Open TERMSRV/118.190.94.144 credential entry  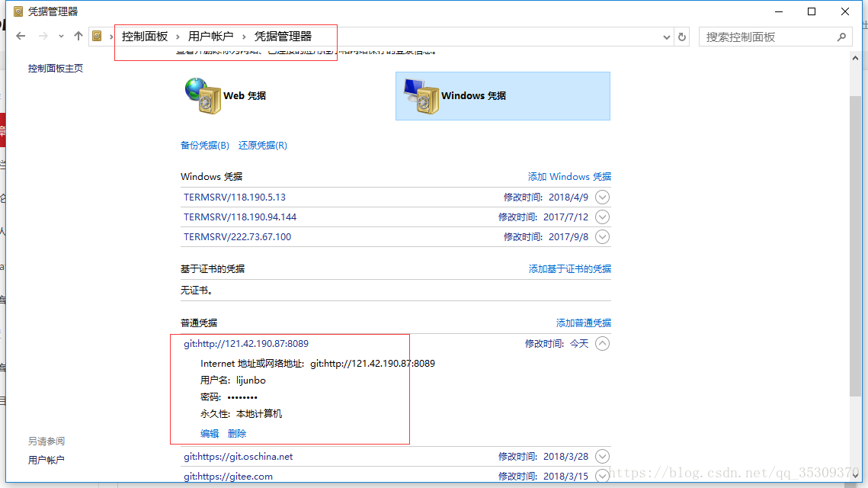click(240, 217)
